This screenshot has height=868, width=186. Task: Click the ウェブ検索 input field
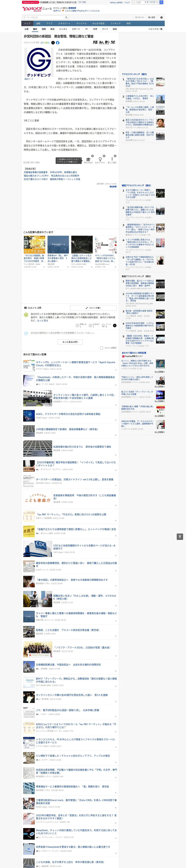138,2
